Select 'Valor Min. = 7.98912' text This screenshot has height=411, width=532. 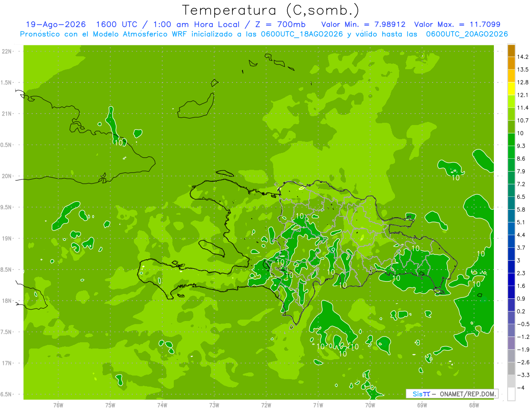363,24
